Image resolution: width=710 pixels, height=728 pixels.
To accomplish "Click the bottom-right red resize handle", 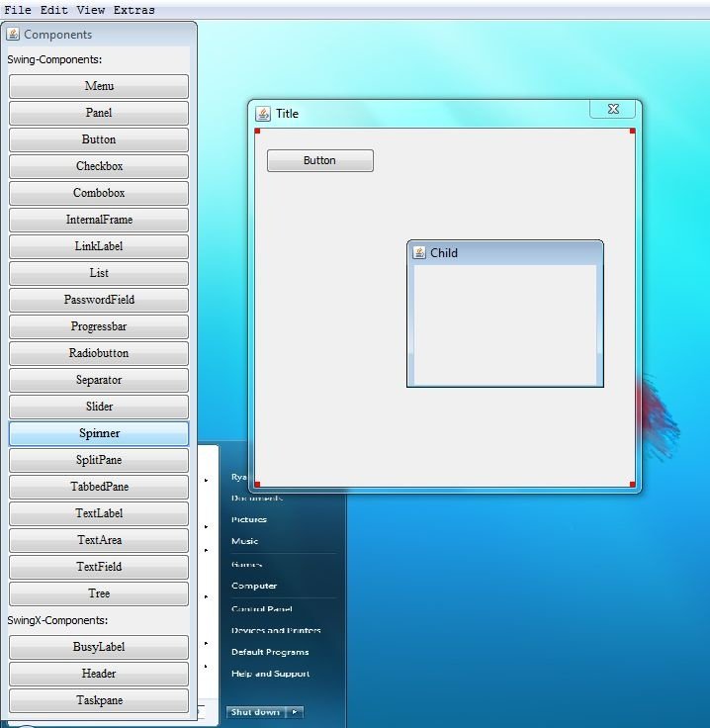I will coord(633,485).
